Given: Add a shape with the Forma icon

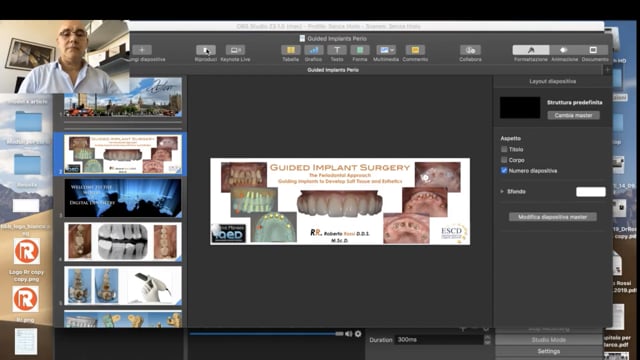Looking at the screenshot, I should [360, 50].
